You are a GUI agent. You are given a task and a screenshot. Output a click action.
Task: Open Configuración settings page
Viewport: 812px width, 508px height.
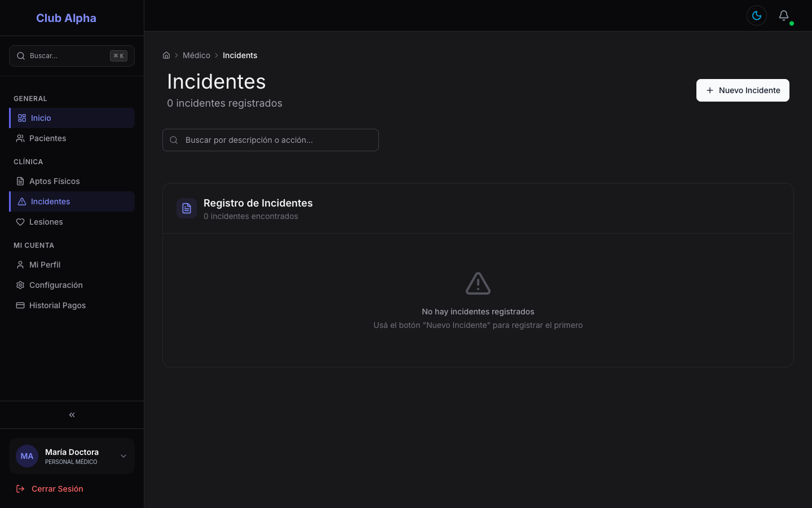click(x=72, y=285)
